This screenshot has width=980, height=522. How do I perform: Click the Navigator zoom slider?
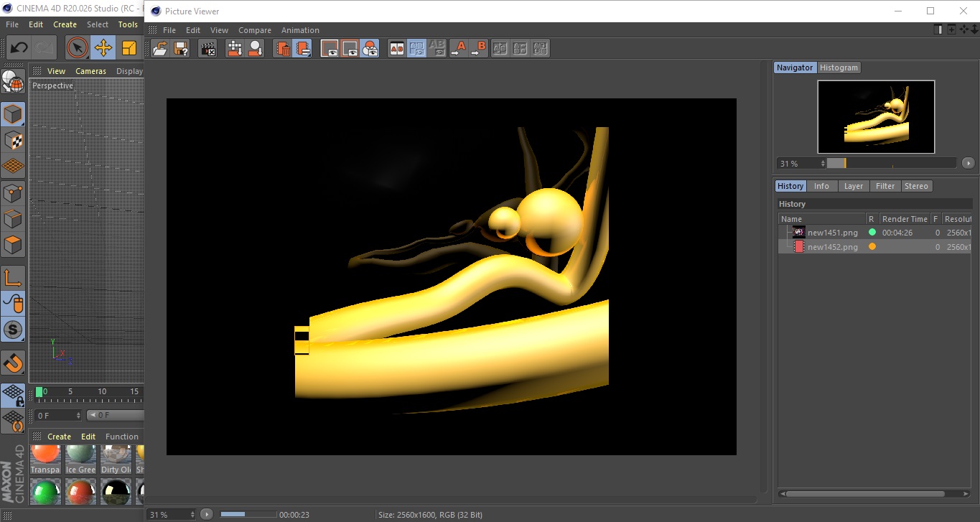tap(890, 163)
